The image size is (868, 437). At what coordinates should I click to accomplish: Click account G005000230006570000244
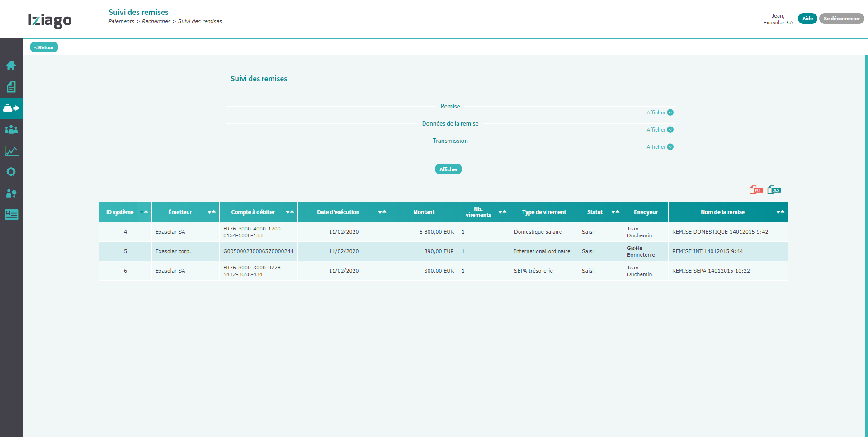point(258,251)
